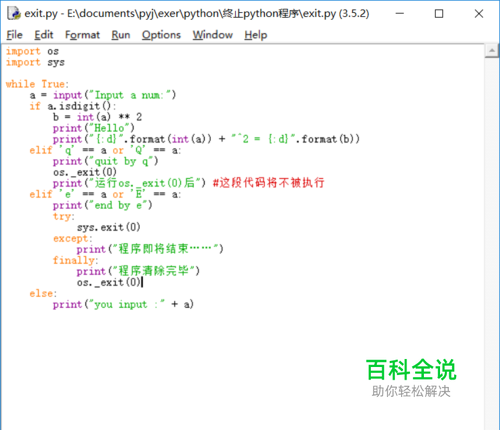Click the 'b = int(a) ** 2' line
500x430 pixels.
[97, 117]
